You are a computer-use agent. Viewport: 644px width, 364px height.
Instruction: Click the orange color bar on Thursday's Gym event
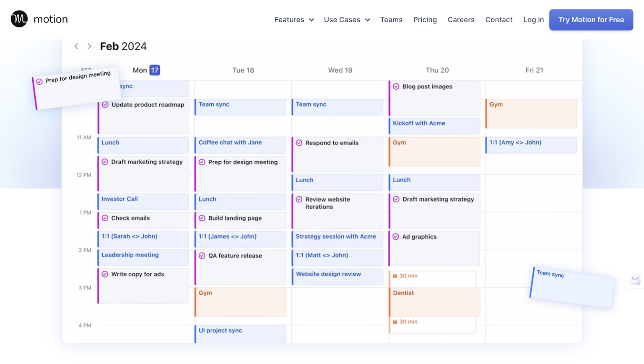[x=390, y=151]
